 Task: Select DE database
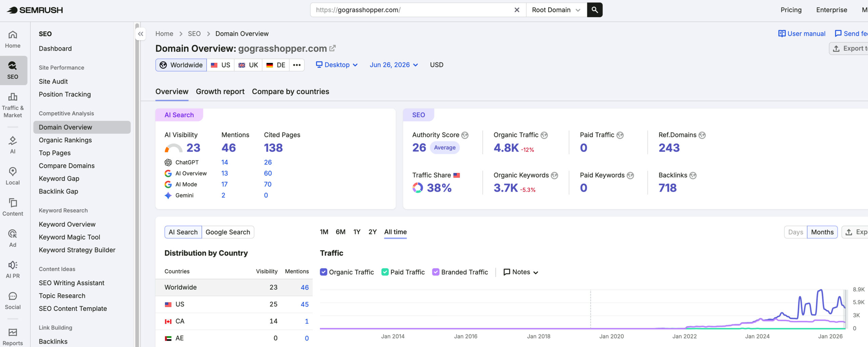coord(276,65)
